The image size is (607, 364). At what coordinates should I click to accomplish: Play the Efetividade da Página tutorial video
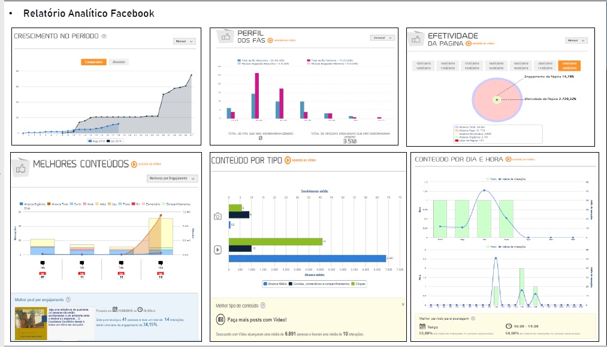click(469, 44)
